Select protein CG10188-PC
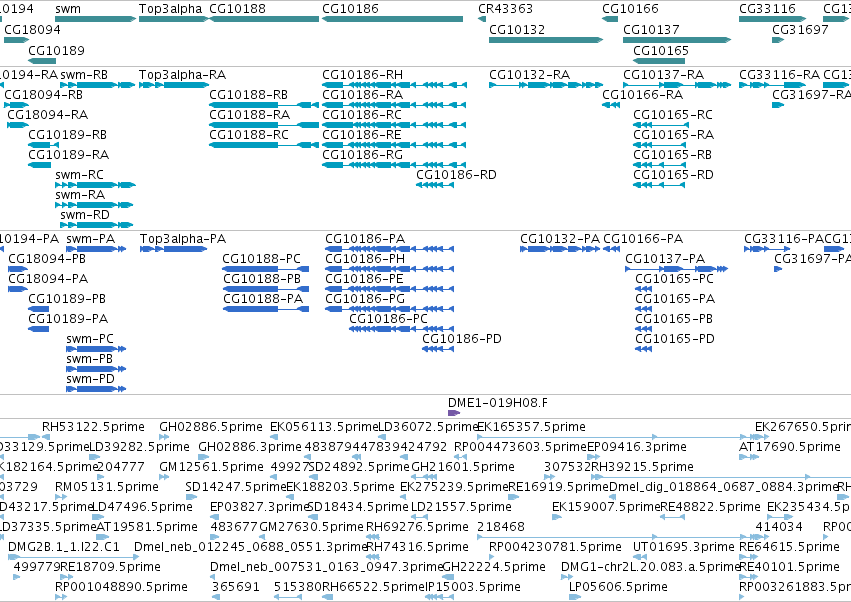Image resolution: width=851 pixels, height=602 pixels. (x=261, y=259)
